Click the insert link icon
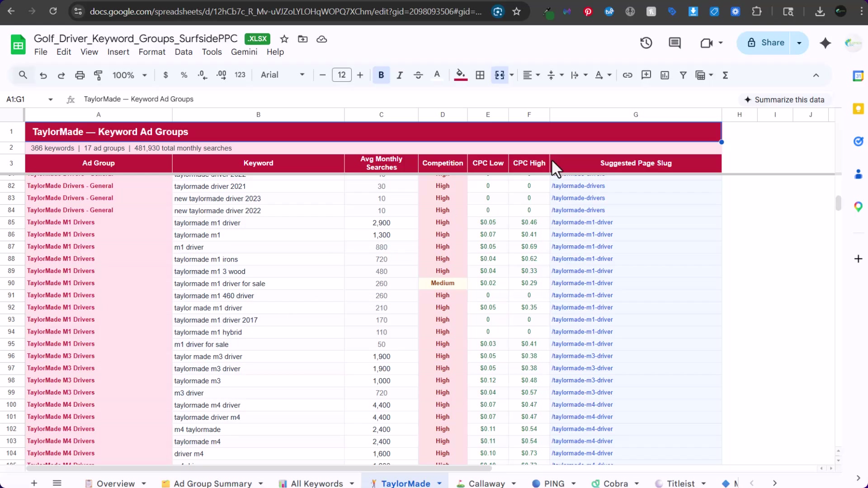The height and width of the screenshot is (488, 868). 627,75
